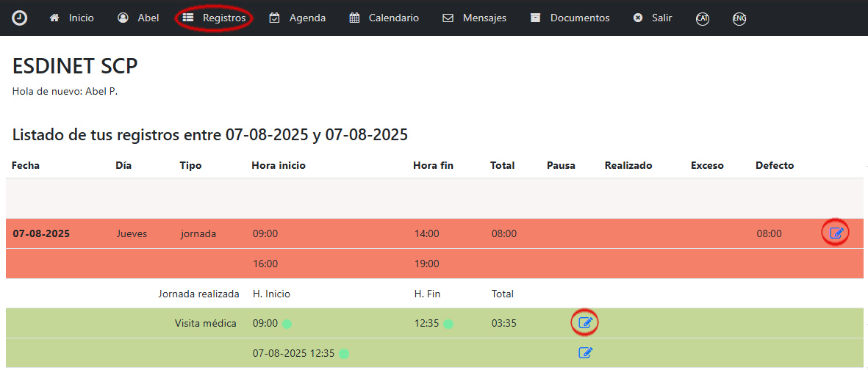
Task: Open Mensajes inbox
Action: [x=474, y=18]
